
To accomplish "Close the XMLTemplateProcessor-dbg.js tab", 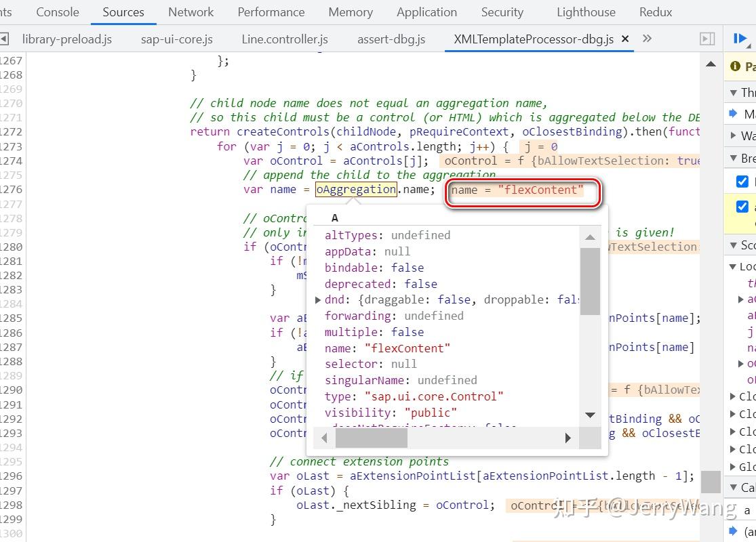I will 624,39.
